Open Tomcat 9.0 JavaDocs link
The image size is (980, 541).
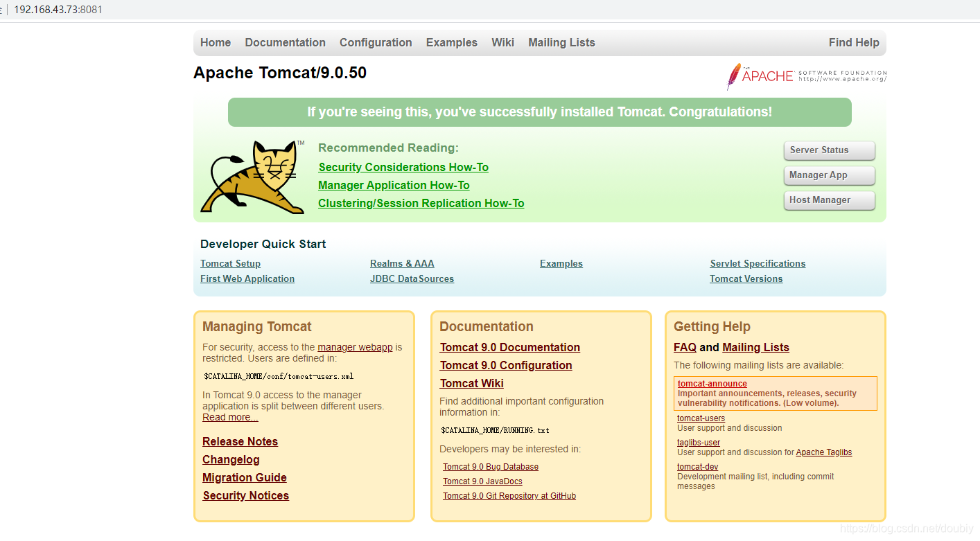pyautogui.click(x=482, y=481)
